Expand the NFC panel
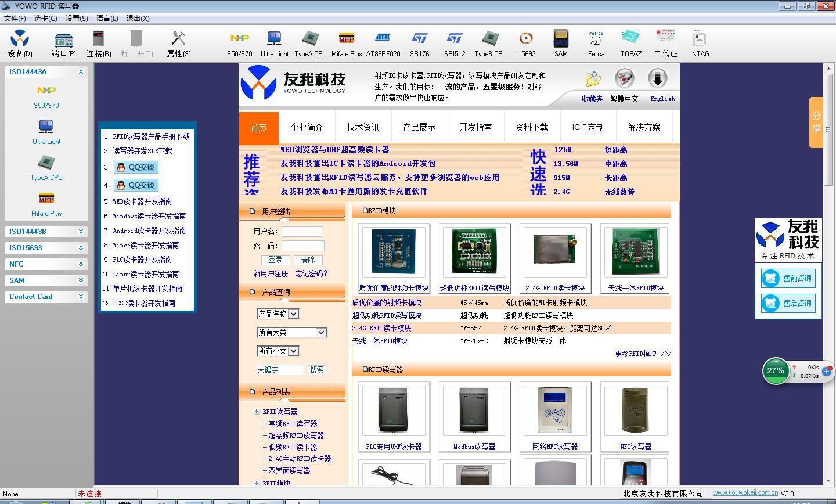Viewport: 836px width, 504px height. (81, 264)
